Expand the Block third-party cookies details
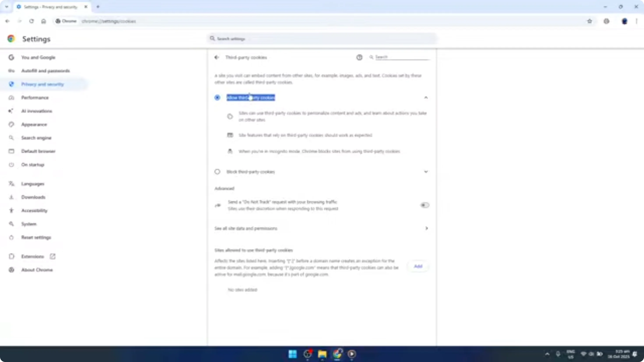The width and height of the screenshot is (644, 362). click(426, 172)
